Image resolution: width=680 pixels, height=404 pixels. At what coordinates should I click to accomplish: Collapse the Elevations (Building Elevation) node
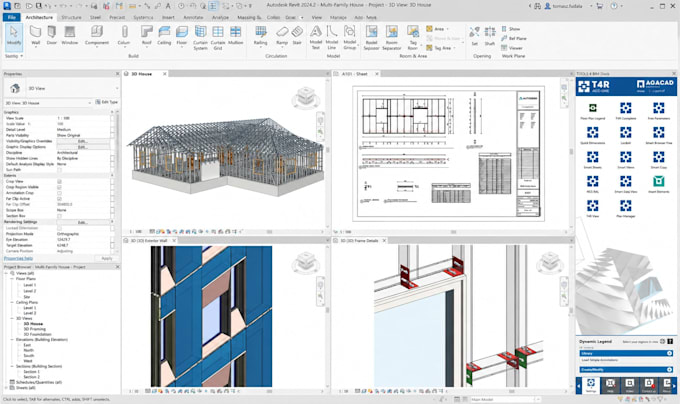pyautogui.click(x=12, y=339)
